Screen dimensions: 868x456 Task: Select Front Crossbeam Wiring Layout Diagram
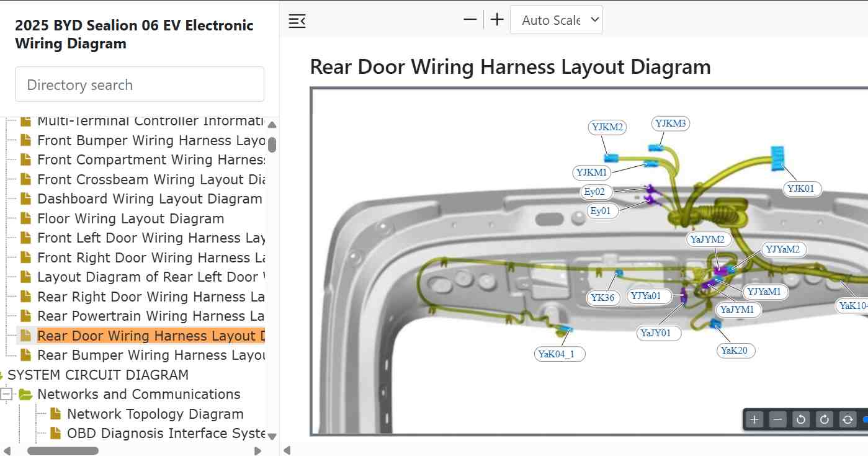tap(151, 179)
